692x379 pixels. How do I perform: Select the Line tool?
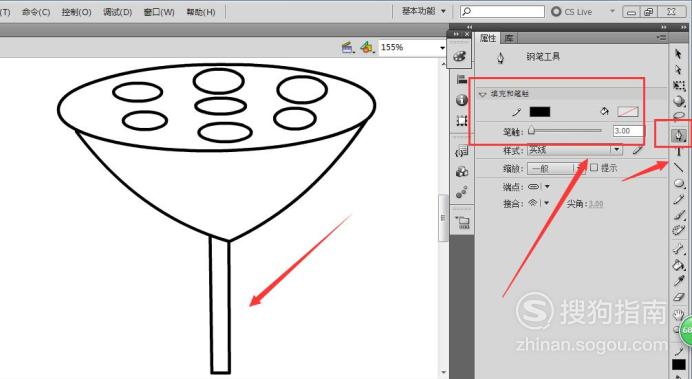(679, 168)
